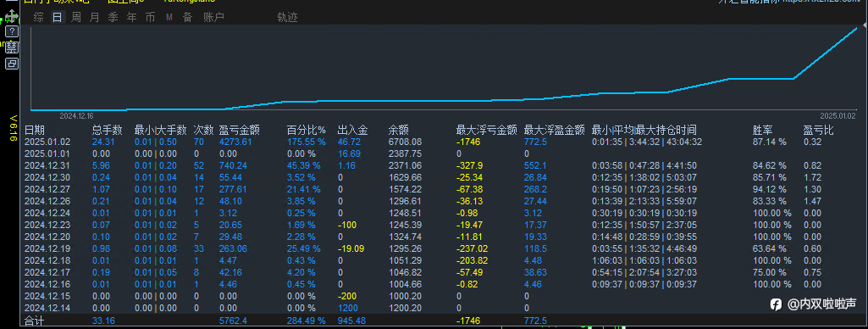Click the deposit value 1200

tap(348, 308)
